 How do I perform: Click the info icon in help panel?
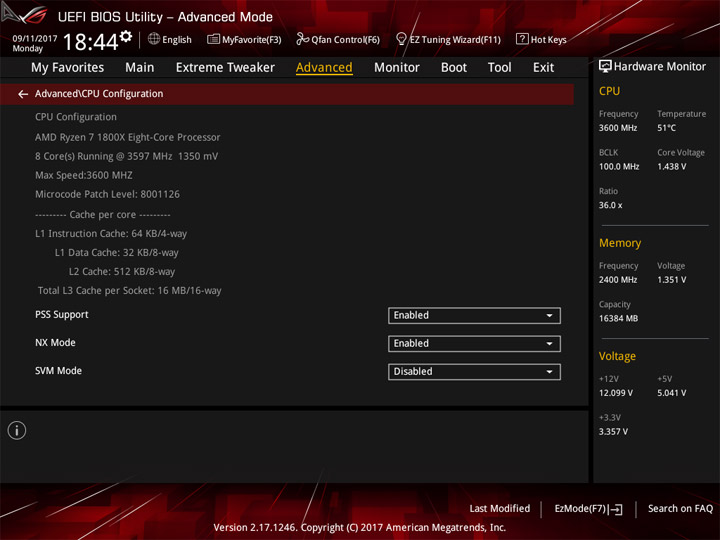tap(17, 430)
